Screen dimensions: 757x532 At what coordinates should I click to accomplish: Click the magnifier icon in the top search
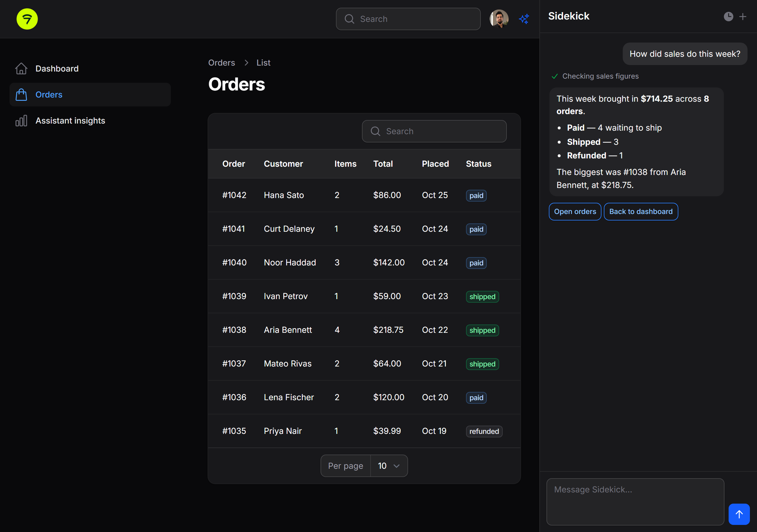tap(349, 19)
